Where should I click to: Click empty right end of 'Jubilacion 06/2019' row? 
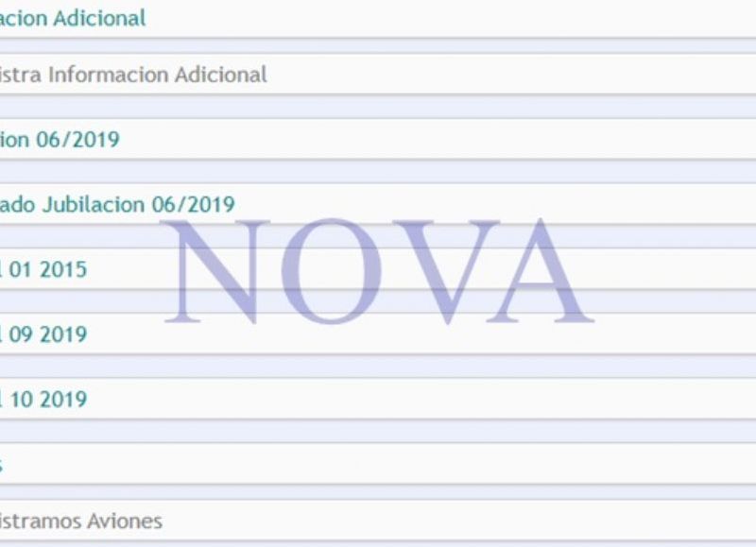(661, 204)
